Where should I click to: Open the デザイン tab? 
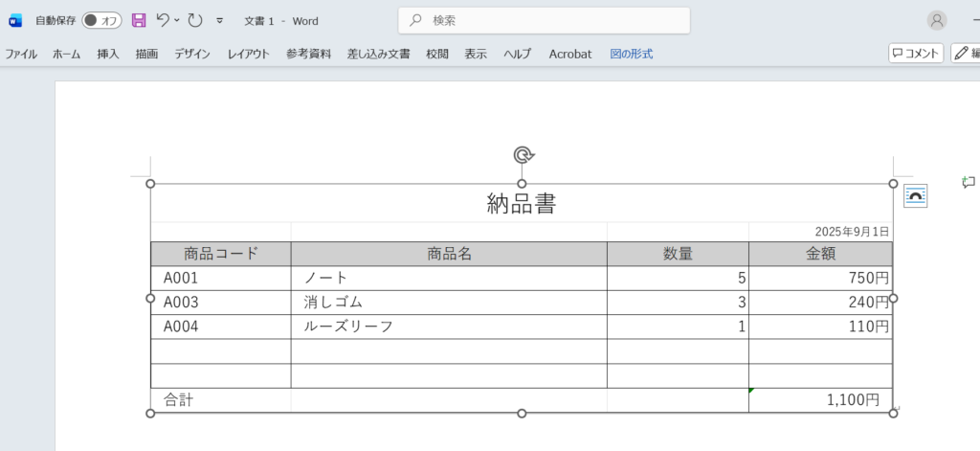pyautogui.click(x=191, y=54)
